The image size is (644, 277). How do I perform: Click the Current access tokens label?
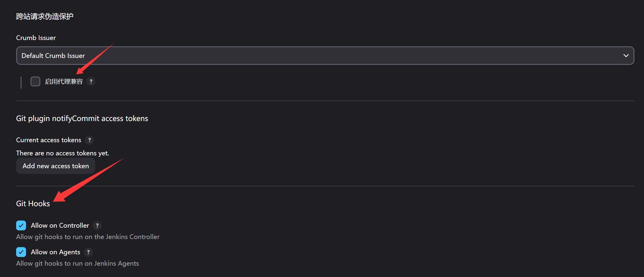(48, 140)
